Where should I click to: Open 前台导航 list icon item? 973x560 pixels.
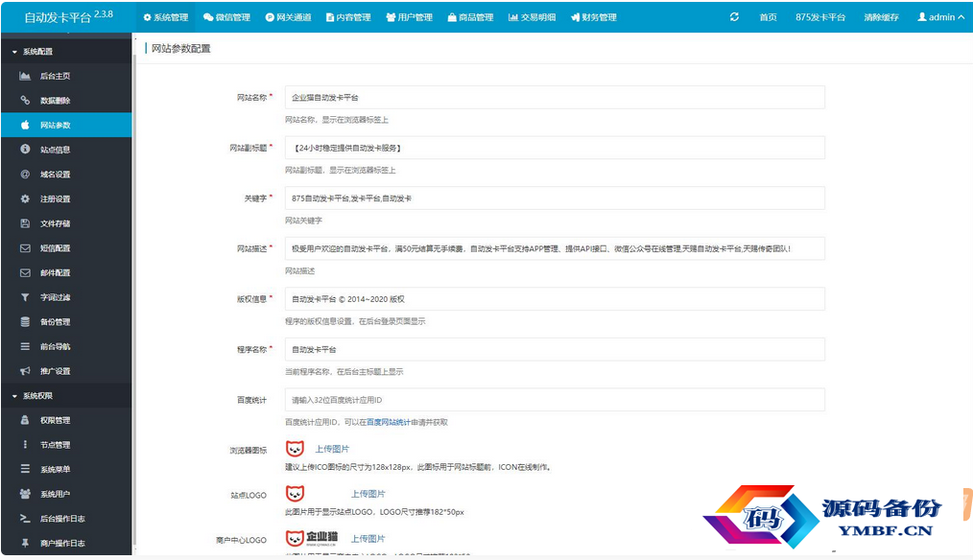click(x=66, y=346)
